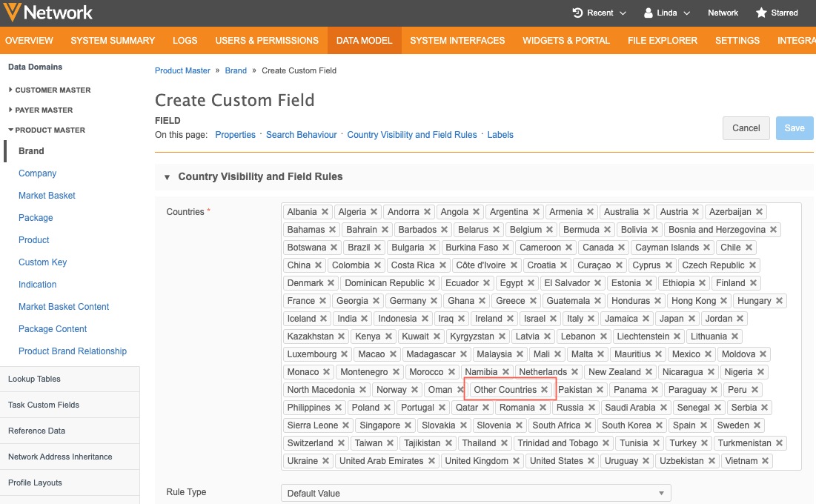
Task: Collapse the Product Master domain
Action: point(10,130)
